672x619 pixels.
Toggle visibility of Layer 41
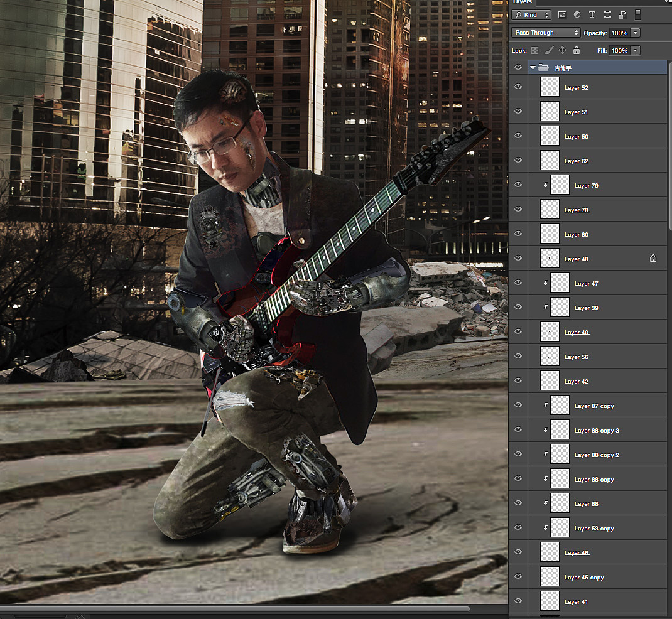(x=518, y=601)
